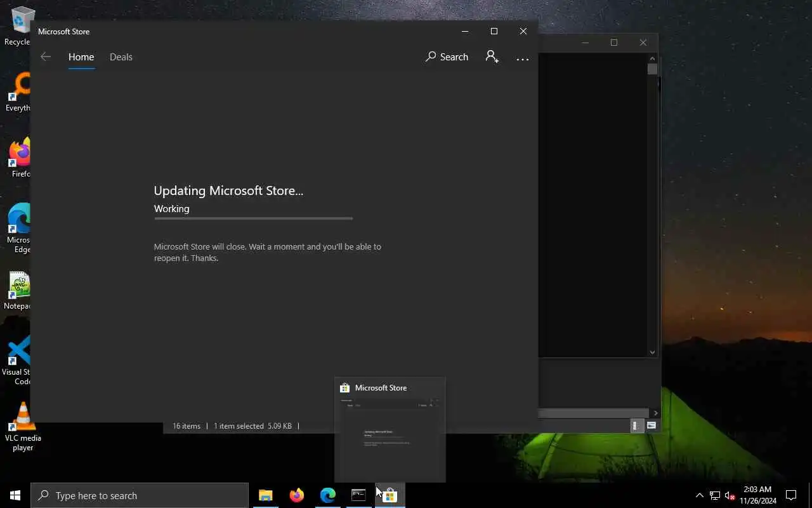Viewport: 812px width, 508px height.
Task: Click the '1 item selected 5.09 KB' status text
Action: (x=252, y=426)
